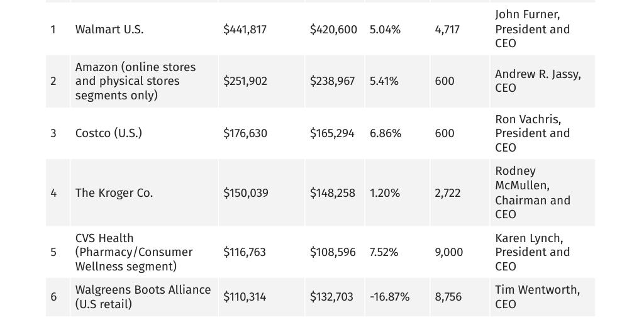Select the John Furner executive cell

tap(533, 29)
